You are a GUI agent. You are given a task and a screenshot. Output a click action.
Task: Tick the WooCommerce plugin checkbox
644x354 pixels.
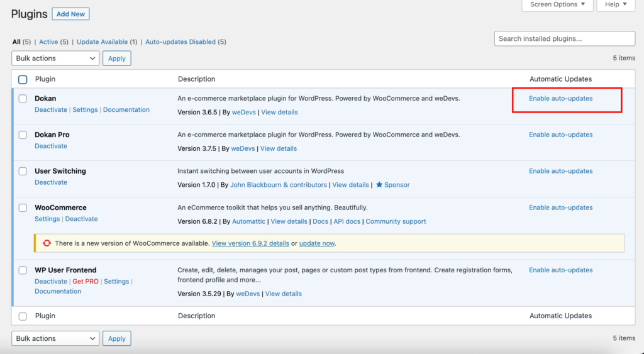[23, 207]
